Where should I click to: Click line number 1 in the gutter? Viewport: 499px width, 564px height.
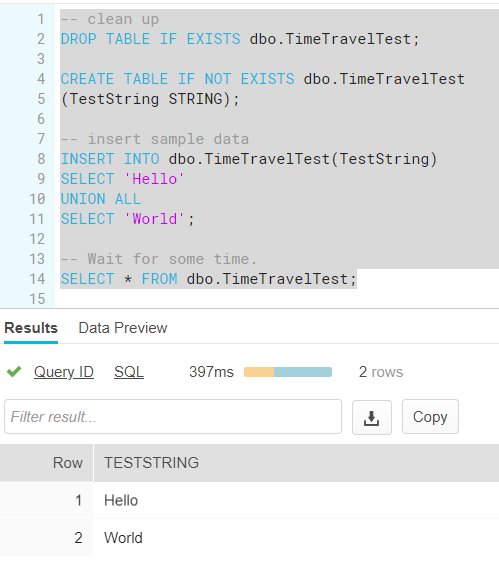pyautogui.click(x=41, y=19)
